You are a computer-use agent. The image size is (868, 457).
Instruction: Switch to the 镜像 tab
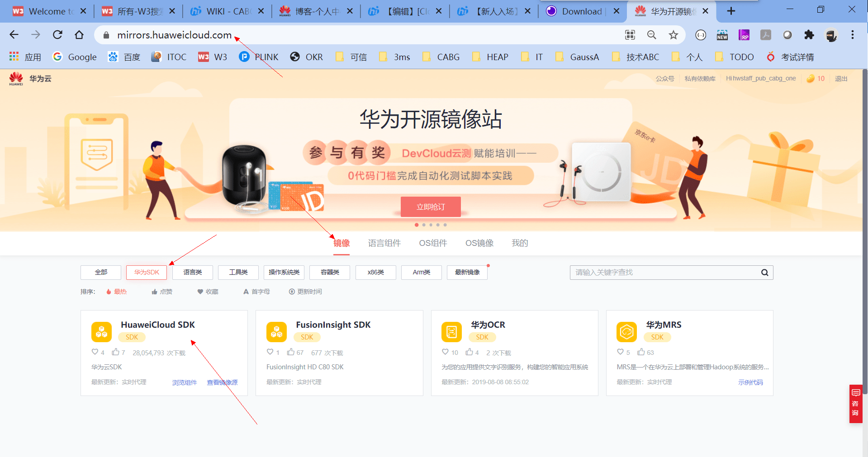point(342,243)
